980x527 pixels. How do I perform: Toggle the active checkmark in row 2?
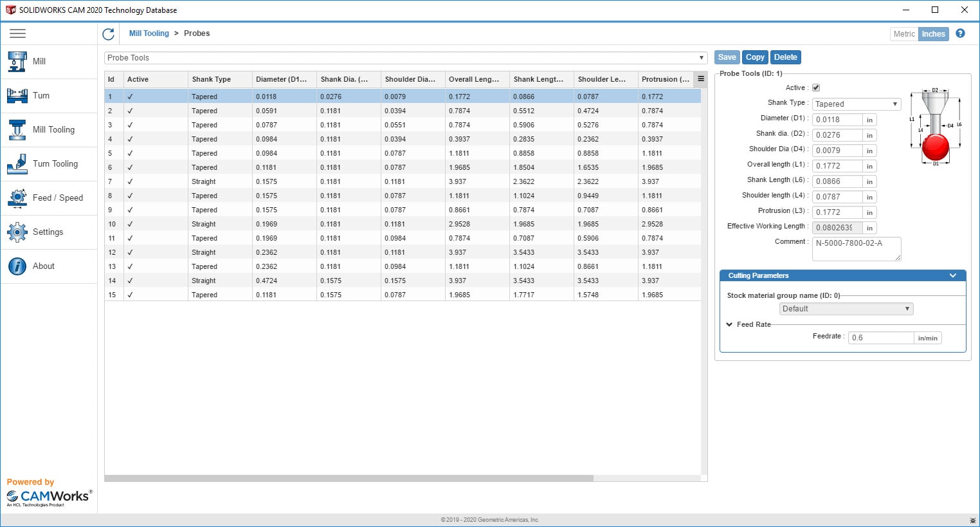pyautogui.click(x=130, y=111)
